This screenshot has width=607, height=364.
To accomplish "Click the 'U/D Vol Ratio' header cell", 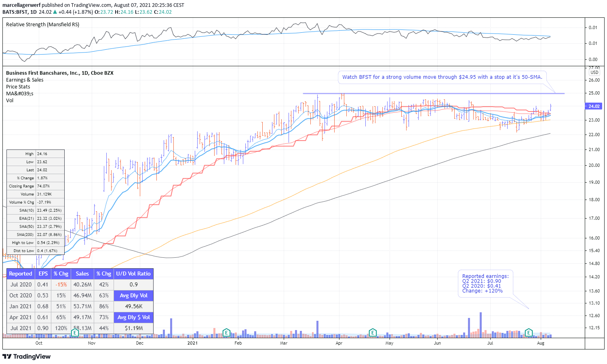I will pyautogui.click(x=133, y=274).
